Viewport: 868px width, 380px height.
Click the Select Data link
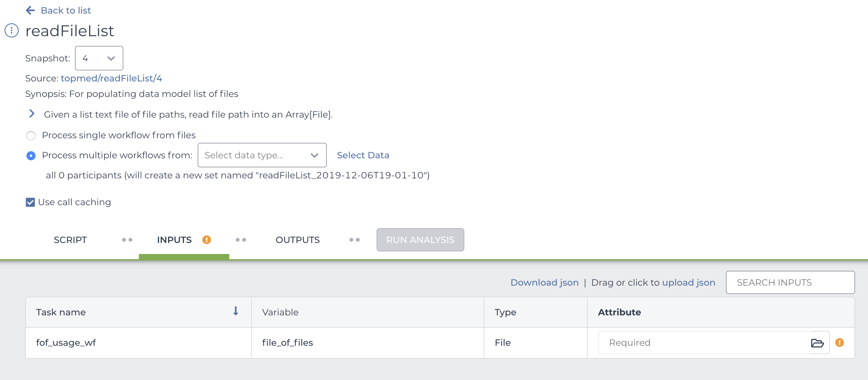pos(363,155)
